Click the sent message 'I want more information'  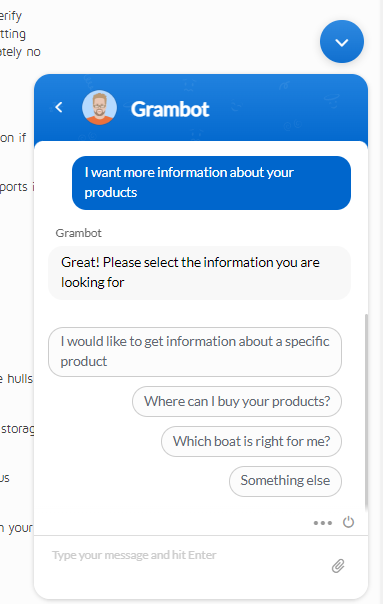212,183
